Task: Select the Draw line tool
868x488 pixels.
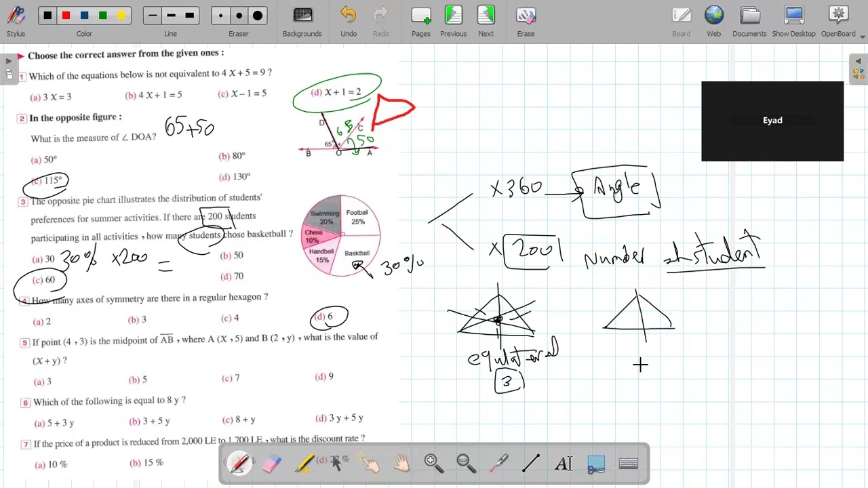Action: (532, 464)
